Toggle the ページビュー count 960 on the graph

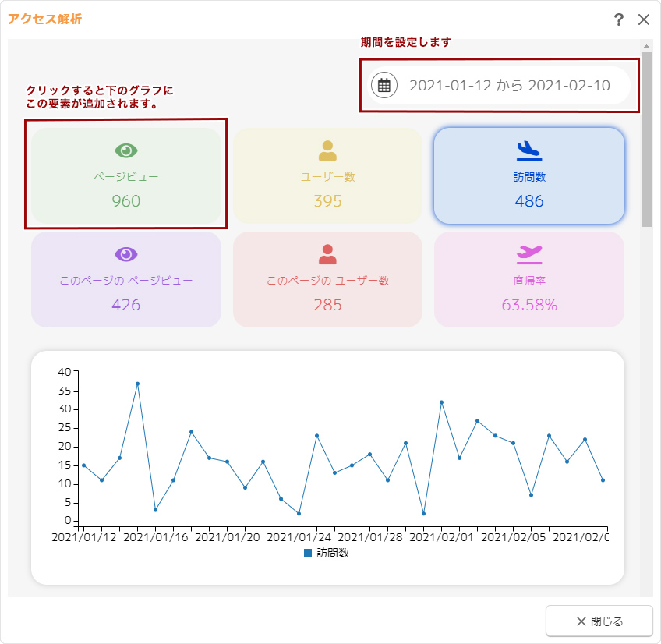tap(125, 201)
